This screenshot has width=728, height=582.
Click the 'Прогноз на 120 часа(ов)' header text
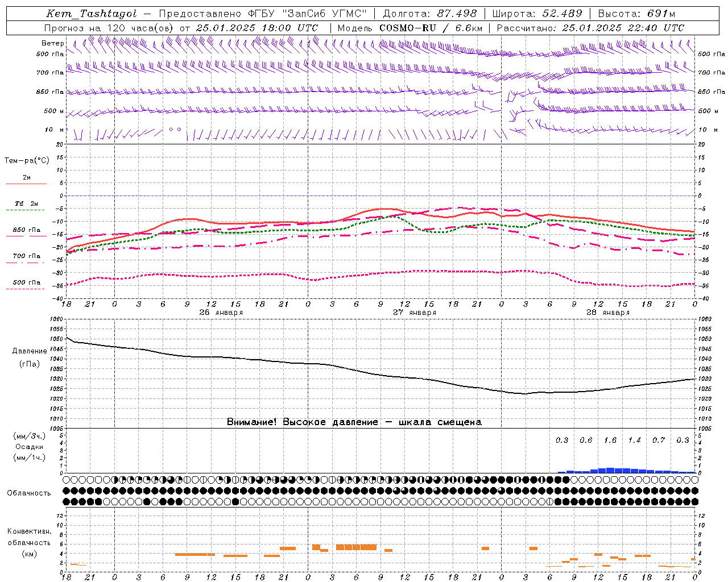(109, 28)
